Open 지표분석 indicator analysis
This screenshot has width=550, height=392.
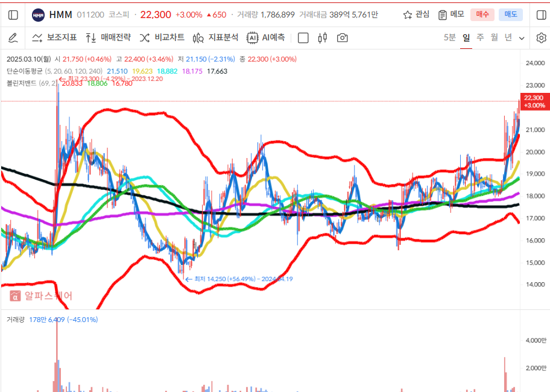pyautogui.click(x=215, y=37)
